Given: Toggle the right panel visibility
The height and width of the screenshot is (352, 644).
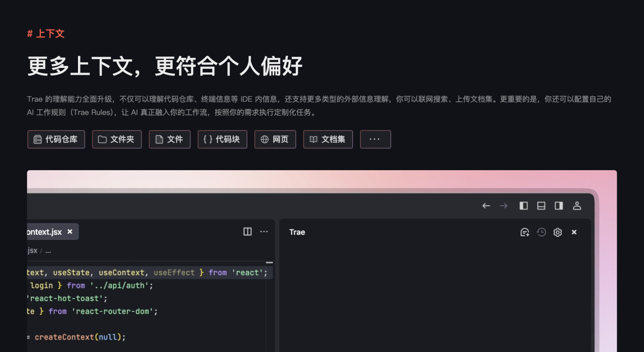Looking at the screenshot, I should (558, 205).
